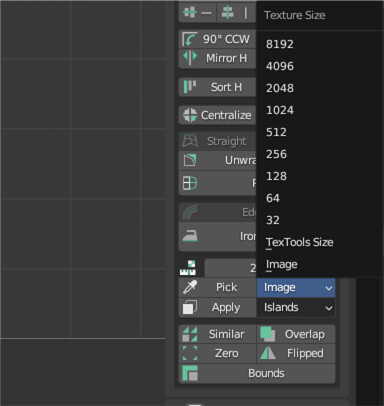This screenshot has width=384, height=406.
Task: Click the Sort H icon
Action: click(x=190, y=87)
